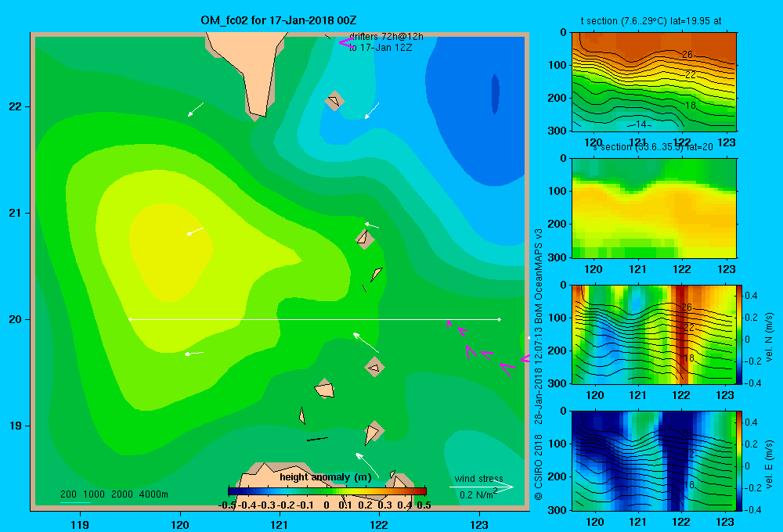The width and height of the screenshot is (783, 532).
Task: Click the 'wind stress' legend label
Action: point(478,478)
